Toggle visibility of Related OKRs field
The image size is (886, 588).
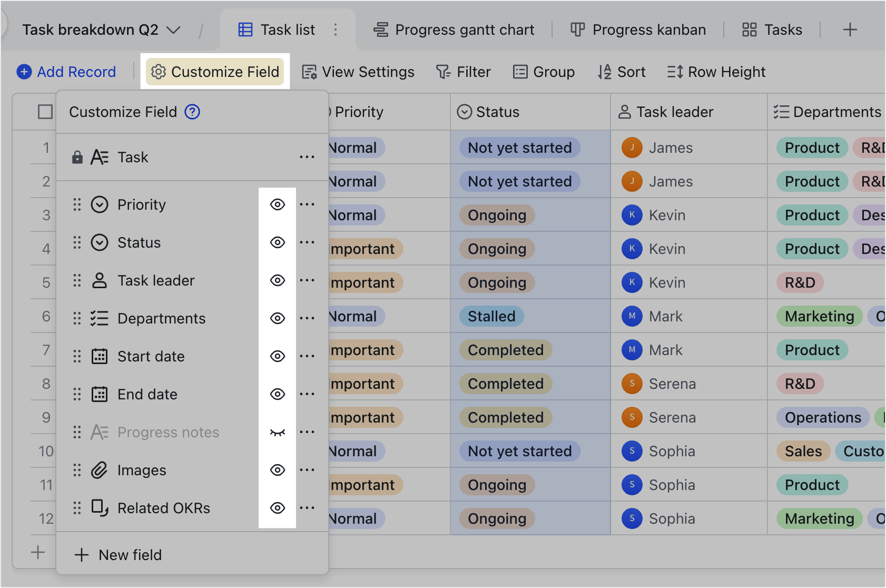[277, 508]
